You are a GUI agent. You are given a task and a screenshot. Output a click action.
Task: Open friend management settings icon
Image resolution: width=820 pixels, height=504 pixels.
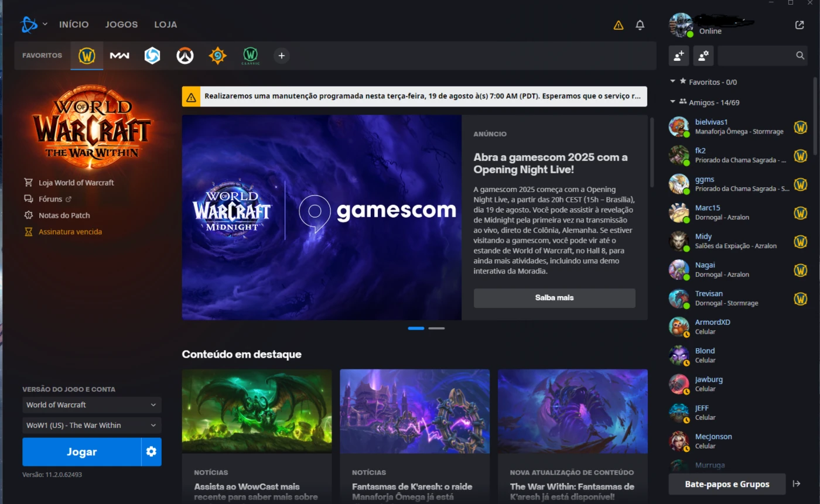click(703, 56)
